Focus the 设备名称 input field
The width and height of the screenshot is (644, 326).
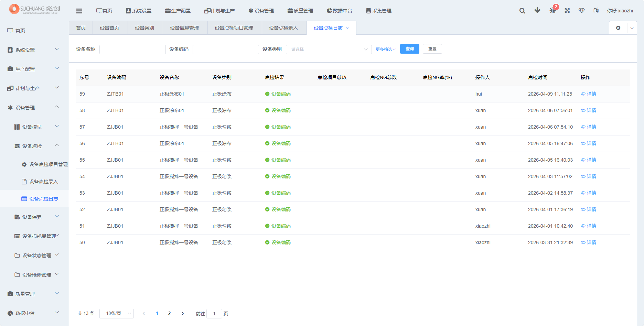coord(132,50)
